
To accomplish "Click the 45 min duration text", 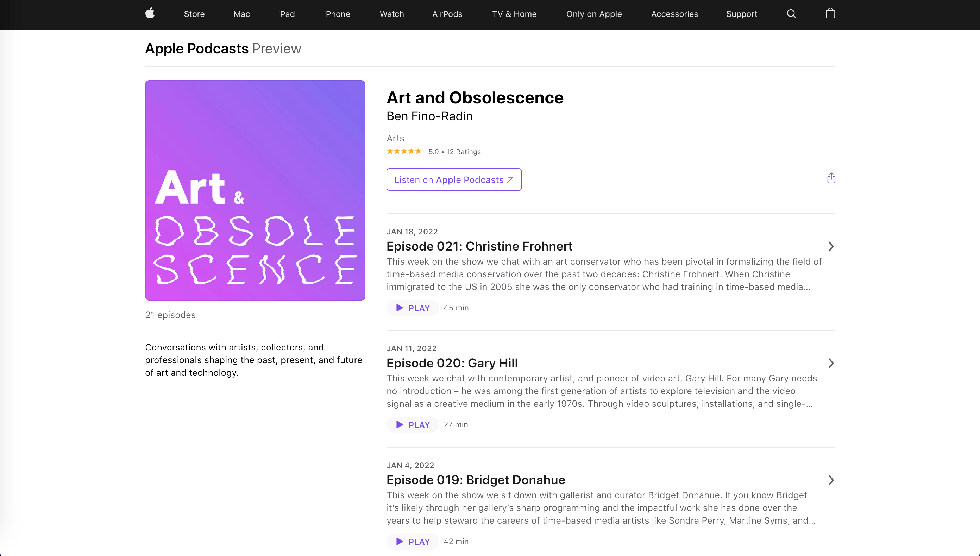I will 456,308.
